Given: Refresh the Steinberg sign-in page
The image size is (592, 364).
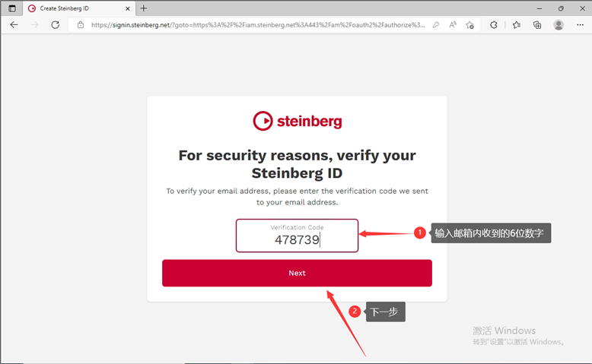Looking at the screenshot, I should coord(55,24).
